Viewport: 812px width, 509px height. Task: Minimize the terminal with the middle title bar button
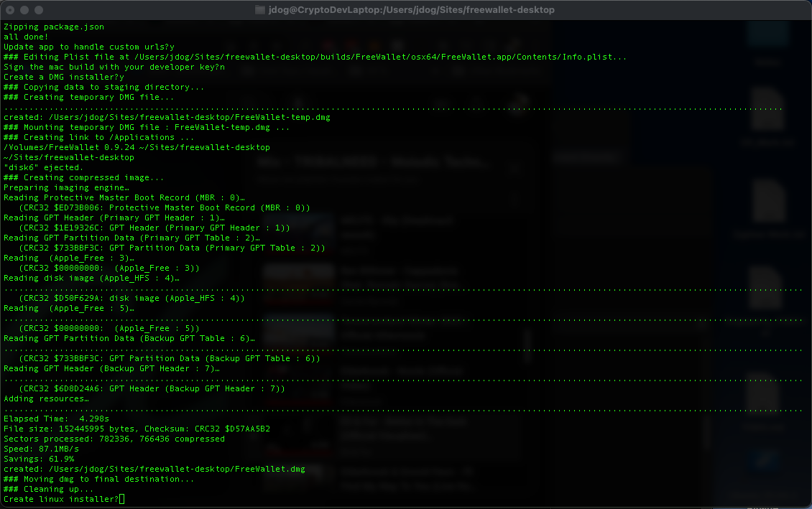point(24,10)
